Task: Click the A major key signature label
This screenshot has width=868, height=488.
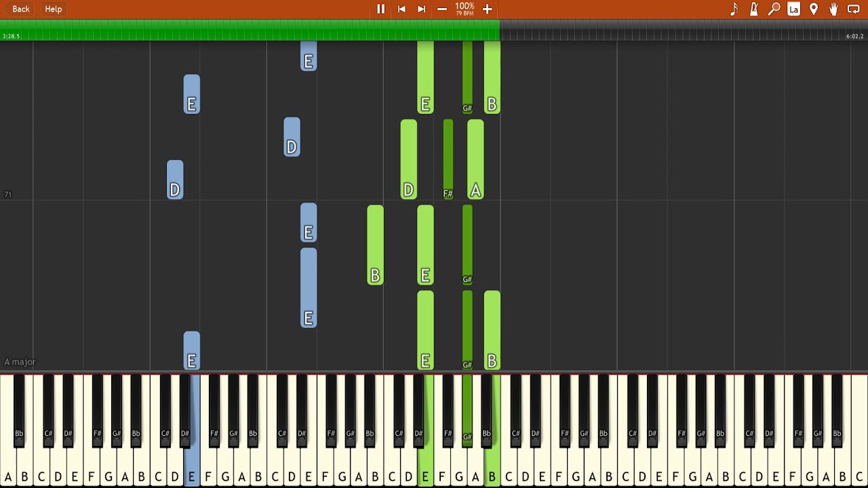Action: tap(20, 362)
